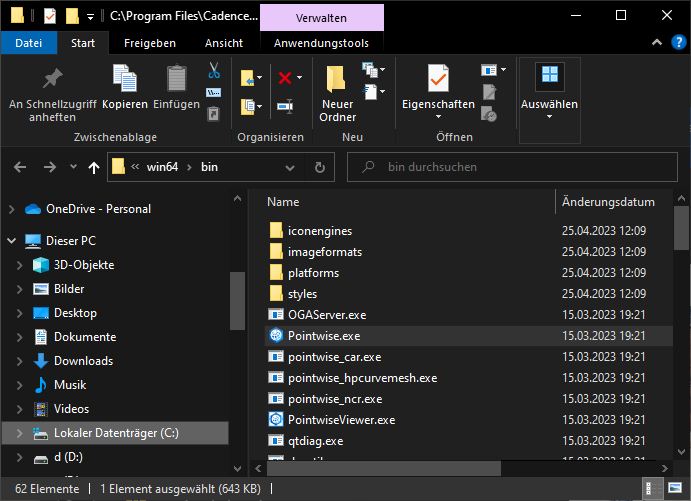Switch to details view in status bar
Viewport: 691px width, 501px height.
pos(652,488)
